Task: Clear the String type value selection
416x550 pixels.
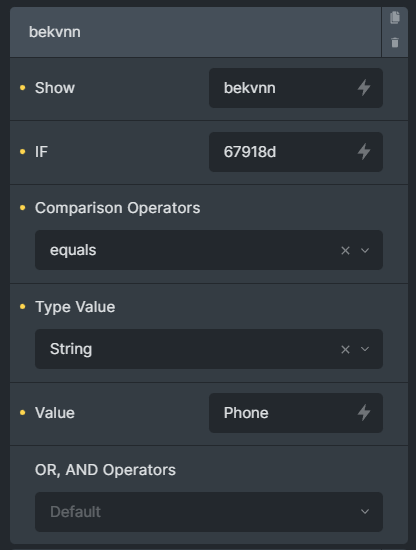Action: 345,349
